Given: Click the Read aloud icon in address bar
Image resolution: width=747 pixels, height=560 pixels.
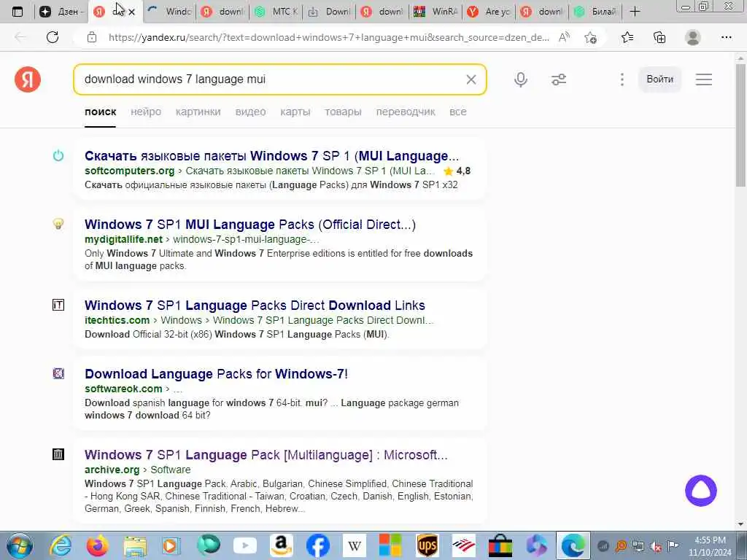Looking at the screenshot, I should point(564,38).
